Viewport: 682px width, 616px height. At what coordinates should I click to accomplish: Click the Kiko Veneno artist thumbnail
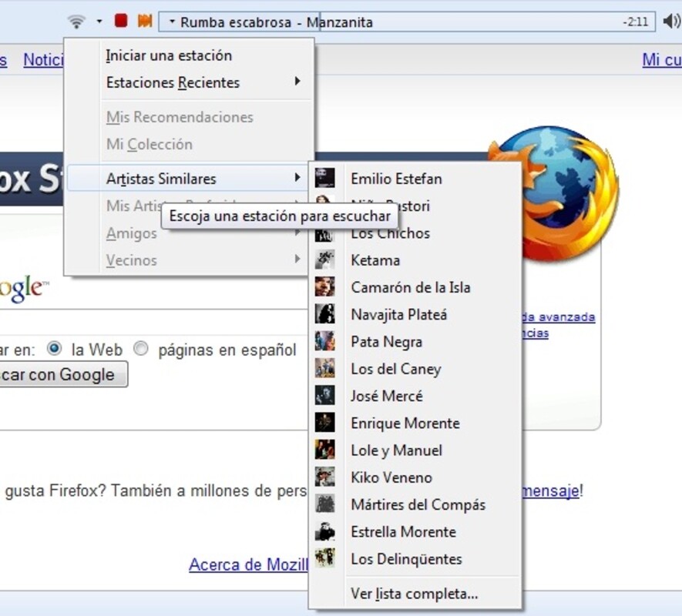coord(325,477)
